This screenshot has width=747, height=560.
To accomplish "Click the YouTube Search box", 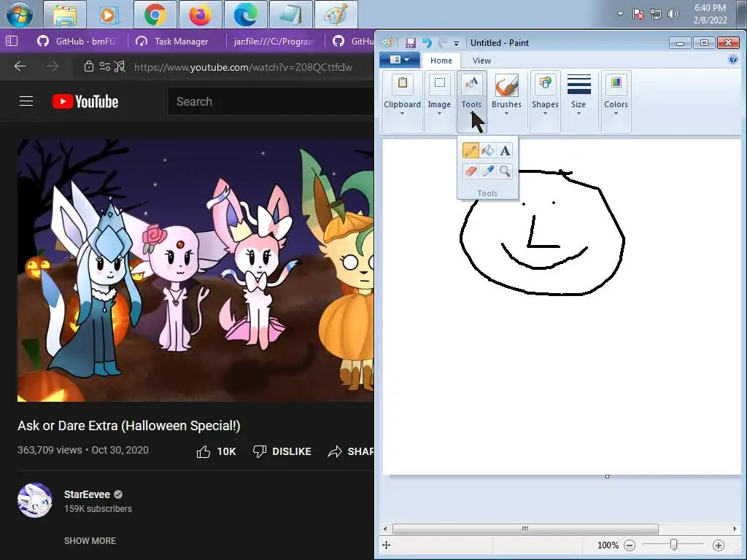I will (x=270, y=101).
